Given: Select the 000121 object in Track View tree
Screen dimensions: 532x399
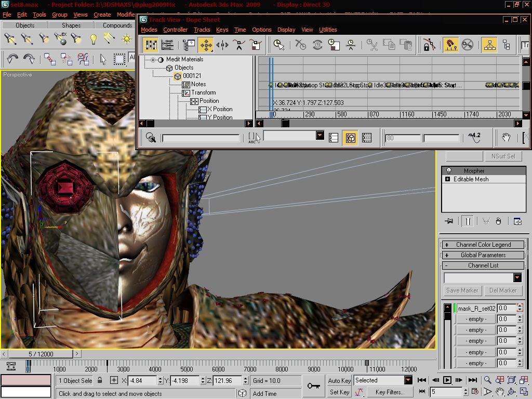Looking at the screenshot, I should (192, 76).
